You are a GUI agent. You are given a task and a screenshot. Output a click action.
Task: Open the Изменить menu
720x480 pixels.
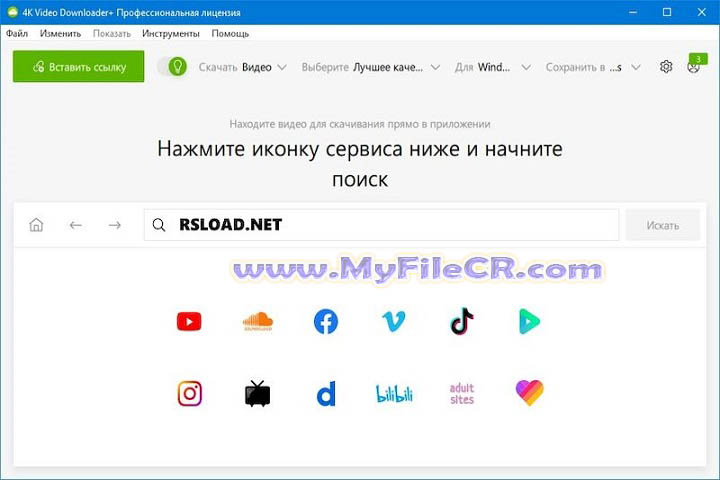(x=60, y=34)
